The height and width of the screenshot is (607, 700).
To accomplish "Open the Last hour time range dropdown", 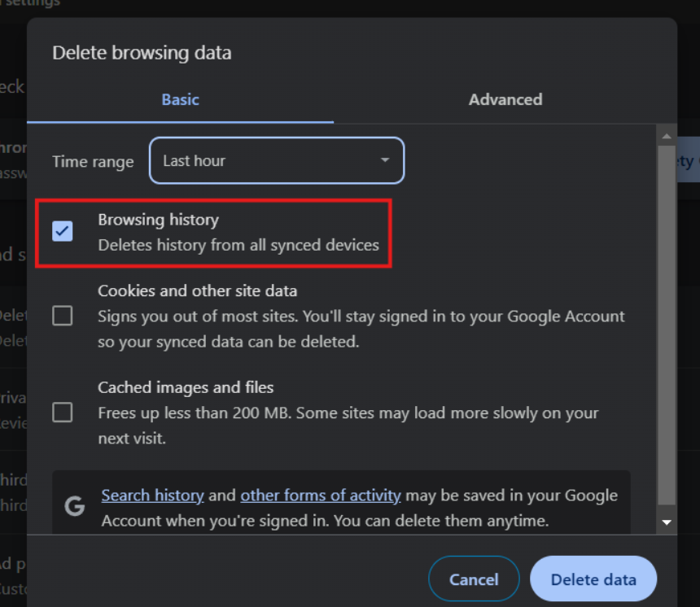I will pos(277,161).
